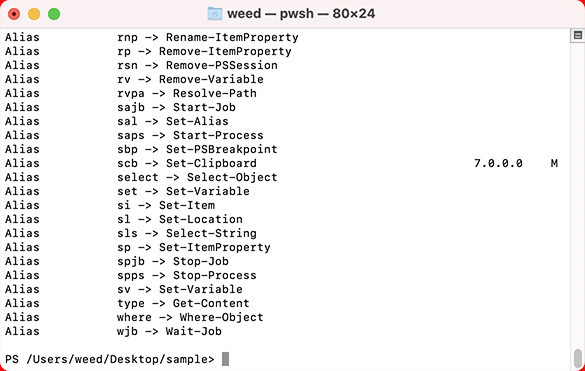Click the 'where -> Where-Object' alias text
Screen dimensions: 585x371
[x=190, y=317]
